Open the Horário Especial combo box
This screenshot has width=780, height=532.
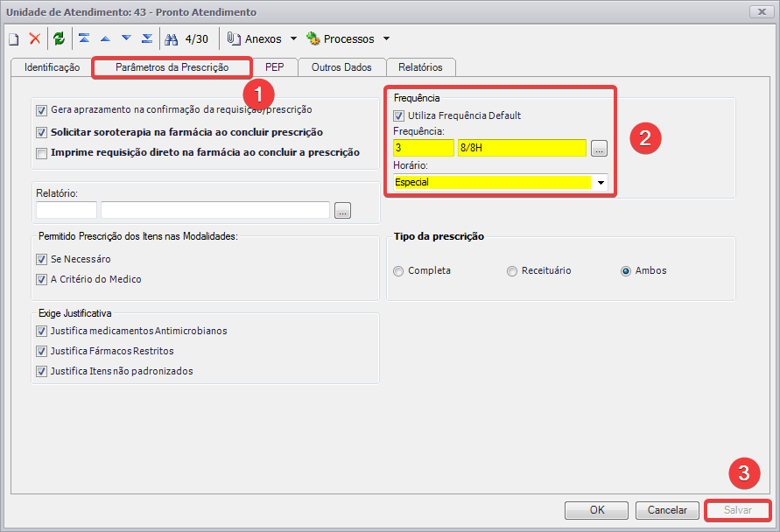point(501,183)
